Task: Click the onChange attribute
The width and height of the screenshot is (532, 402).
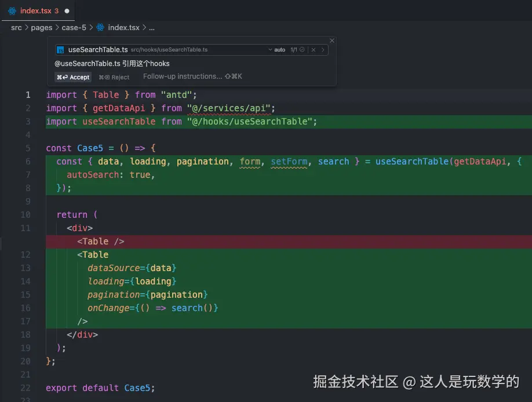Action: [108, 308]
